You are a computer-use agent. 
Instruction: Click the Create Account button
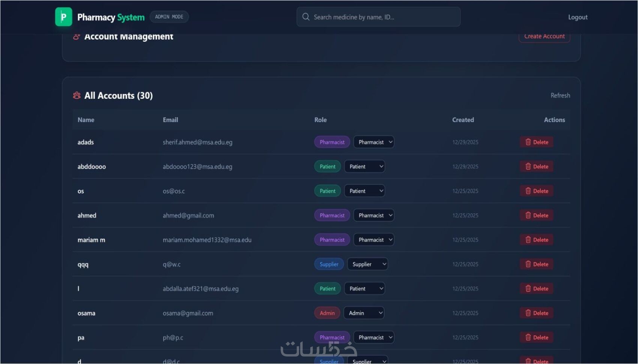544,36
